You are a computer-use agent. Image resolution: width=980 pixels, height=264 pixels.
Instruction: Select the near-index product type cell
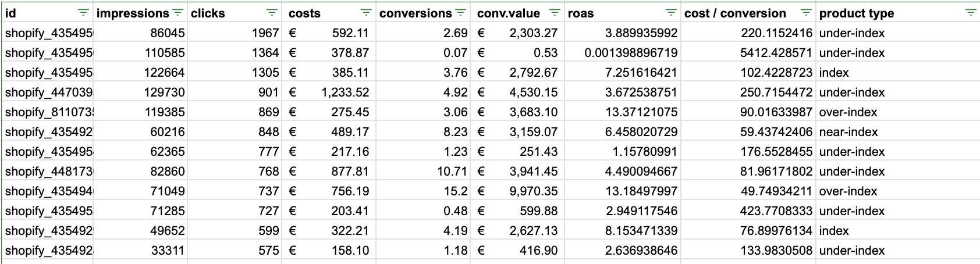898,132
